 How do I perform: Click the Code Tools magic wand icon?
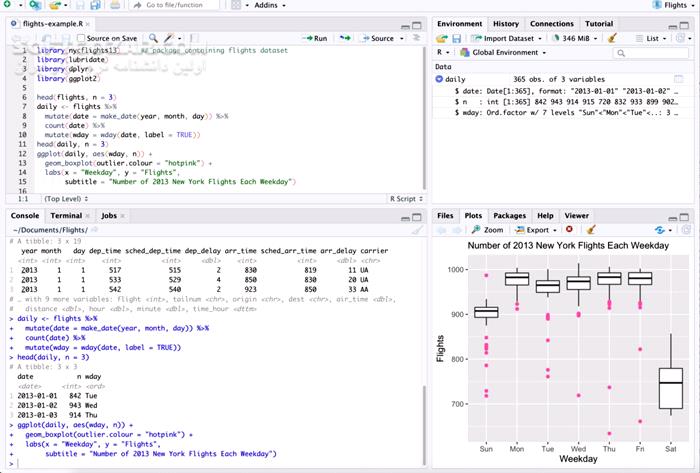[169, 38]
